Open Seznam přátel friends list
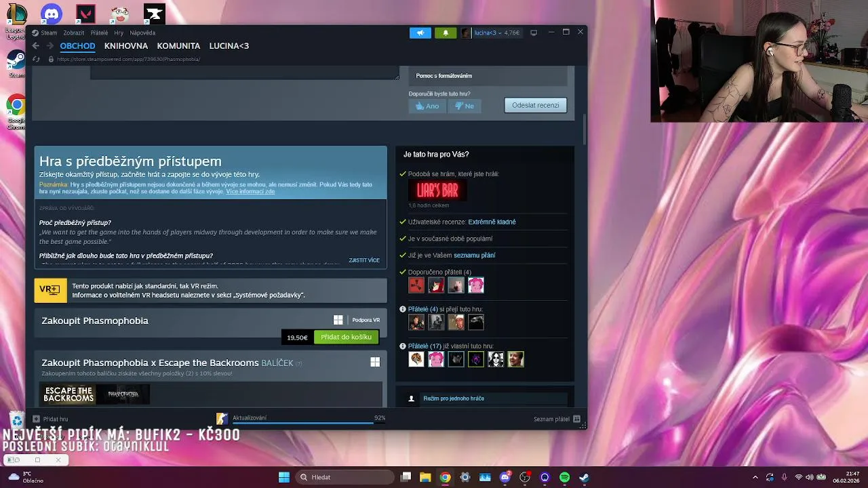 tap(556, 419)
